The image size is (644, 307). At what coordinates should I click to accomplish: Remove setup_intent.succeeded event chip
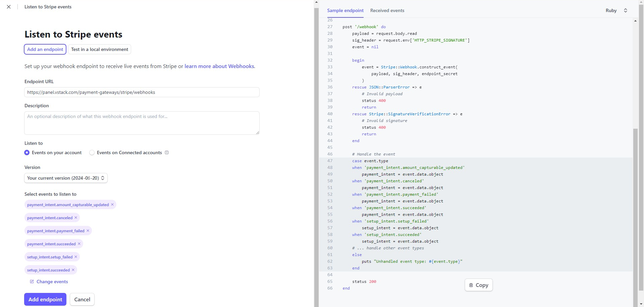click(x=73, y=270)
